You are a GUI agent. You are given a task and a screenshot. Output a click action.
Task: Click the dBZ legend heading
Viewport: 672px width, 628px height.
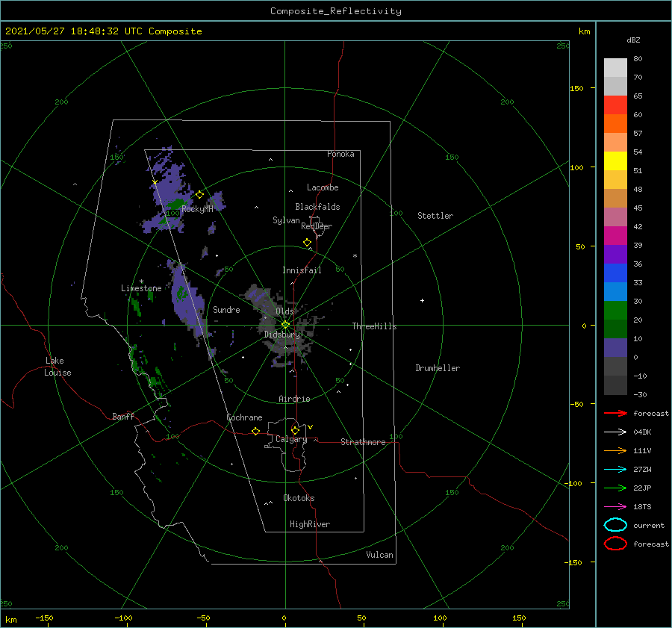click(x=633, y=40)
